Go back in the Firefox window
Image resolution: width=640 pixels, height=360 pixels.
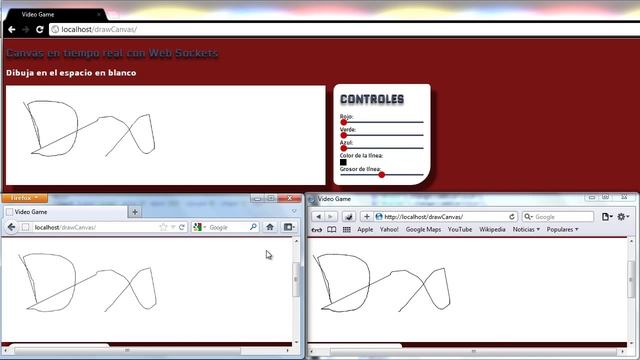[11, 227]
